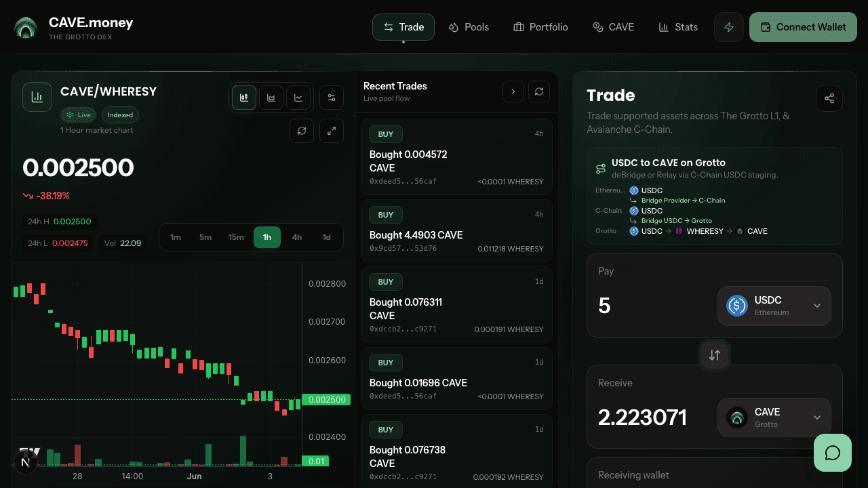
Task: Click the round N badge icon
Action: click(x=26, y=463)
